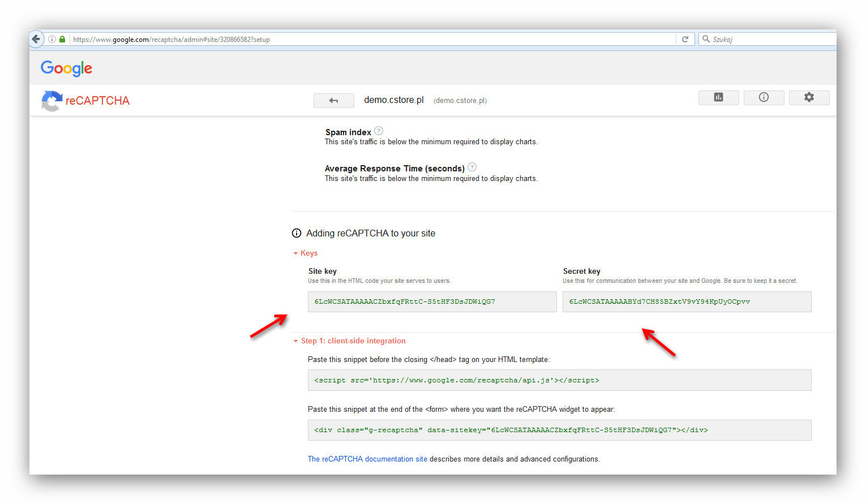866x504 pixels.
Task: Open the analytics bar chart button
Action: 718,97
